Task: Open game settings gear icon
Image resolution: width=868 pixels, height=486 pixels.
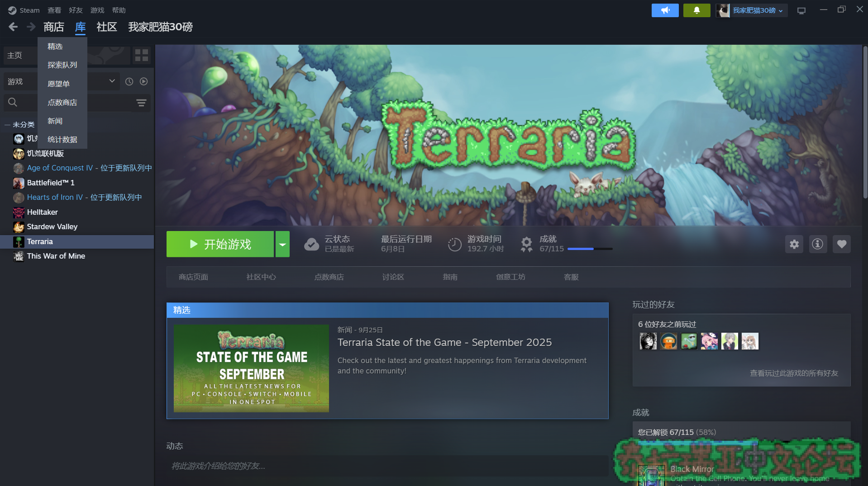Action: [x=794, y=245]
